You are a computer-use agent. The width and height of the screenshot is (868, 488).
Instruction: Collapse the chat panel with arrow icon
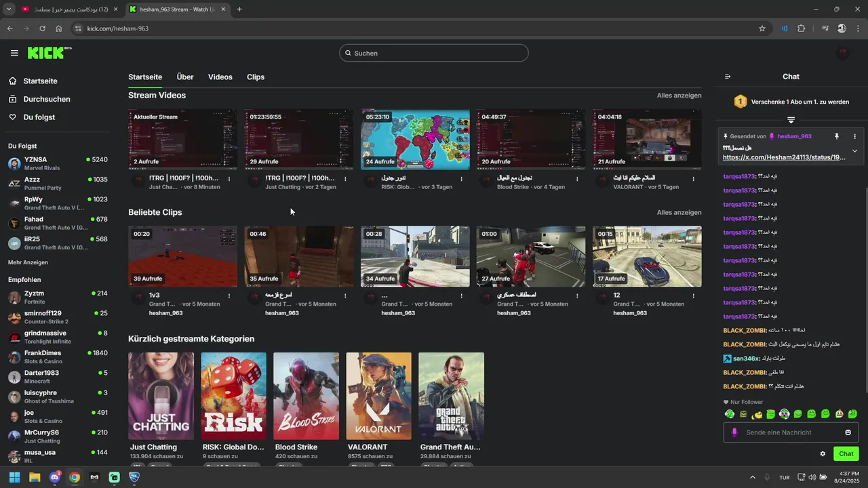[728, 77]
